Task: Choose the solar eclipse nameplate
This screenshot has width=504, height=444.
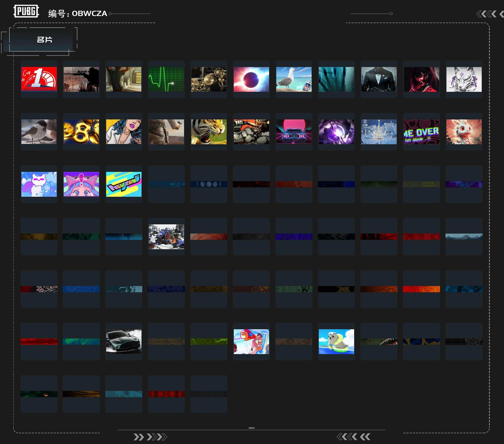Action: 251,79
